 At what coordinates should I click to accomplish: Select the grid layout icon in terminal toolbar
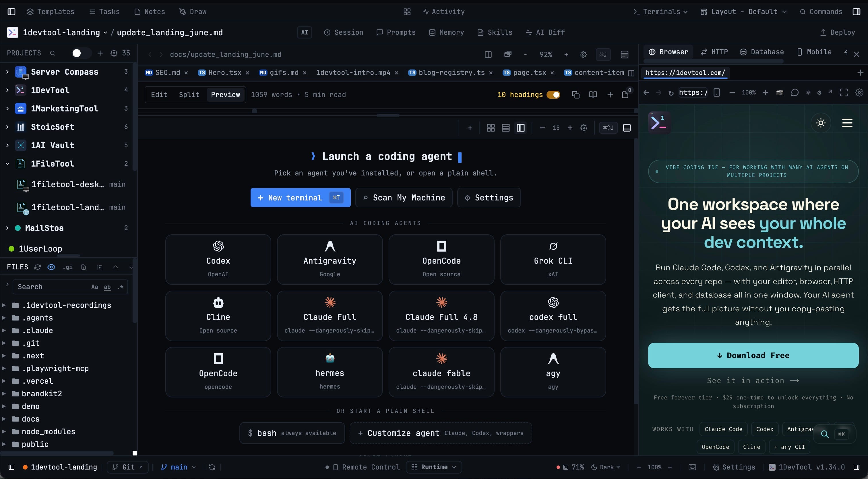pyautogui.click(x=491, y=128)
